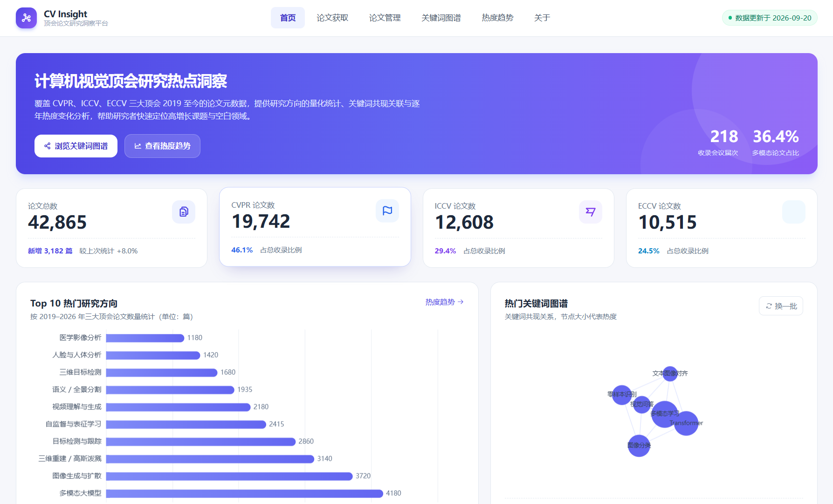
Task: Click the 图像生成与扩散 bar
Action: 229,476
